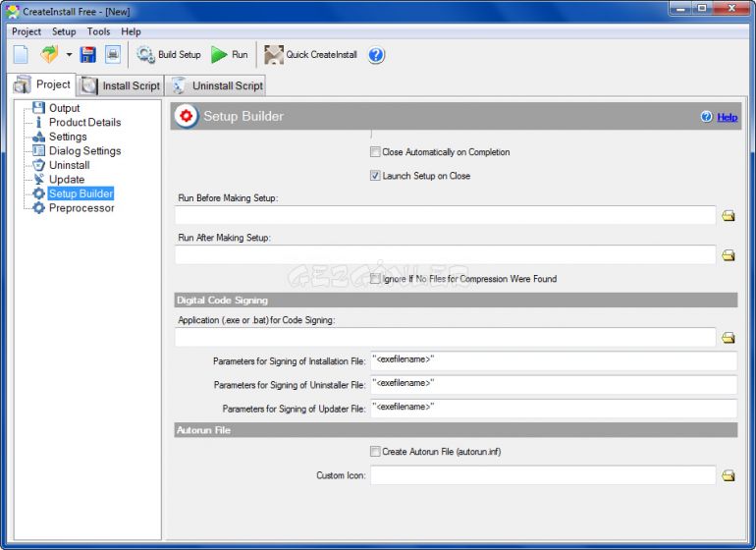
Task: Click Build Setup in the toolbar
Action: pyautogui.click(x=169, y=55)
